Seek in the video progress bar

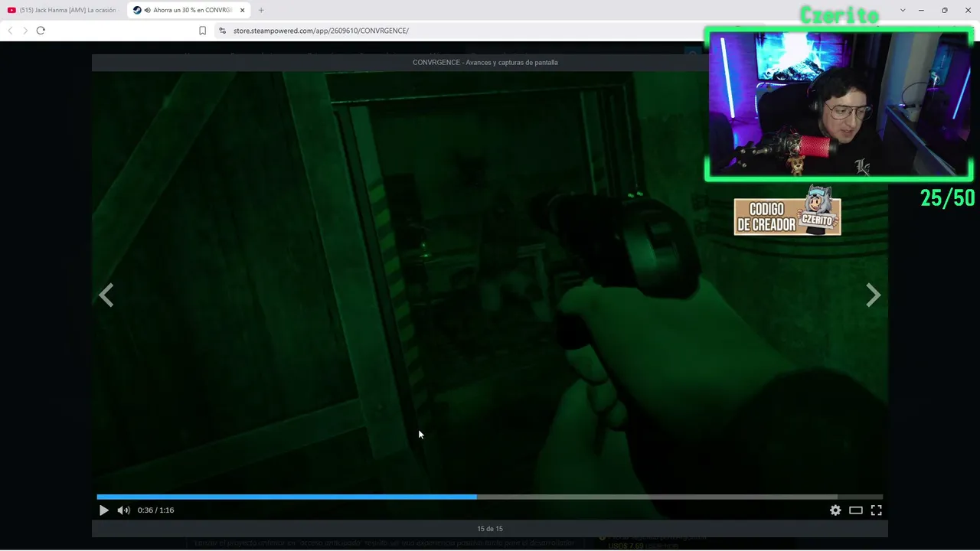click(x=490, y=497)
